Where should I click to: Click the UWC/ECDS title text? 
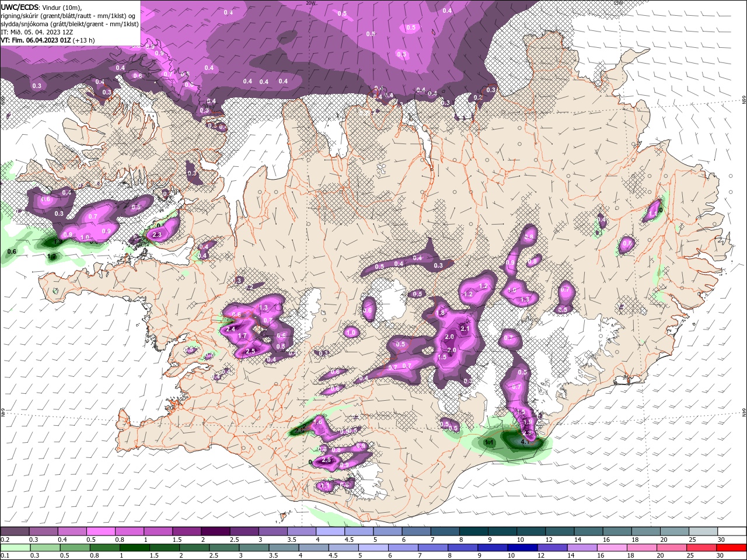pos(19,7)
